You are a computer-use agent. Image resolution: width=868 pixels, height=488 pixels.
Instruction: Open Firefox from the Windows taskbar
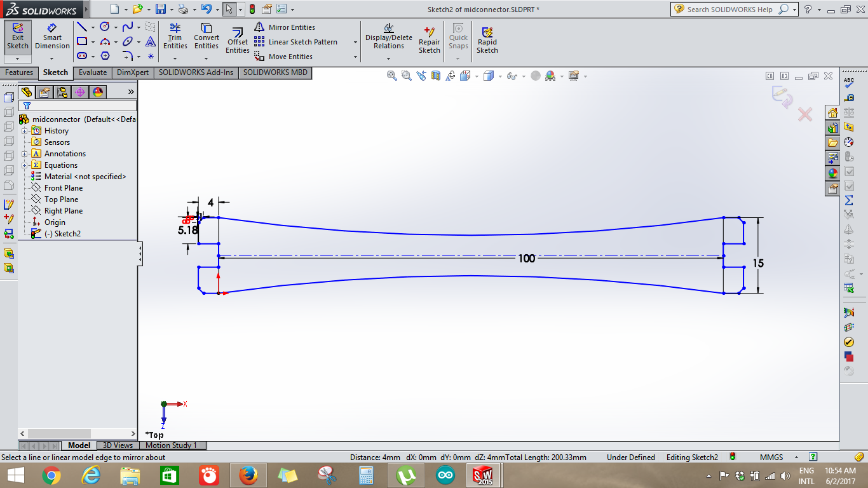pos(248,475)
